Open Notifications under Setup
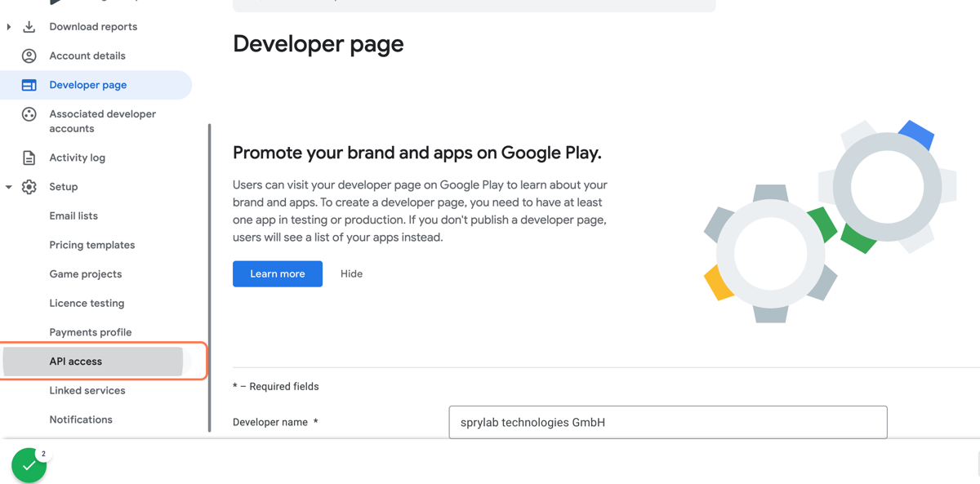 coord(81,420)
